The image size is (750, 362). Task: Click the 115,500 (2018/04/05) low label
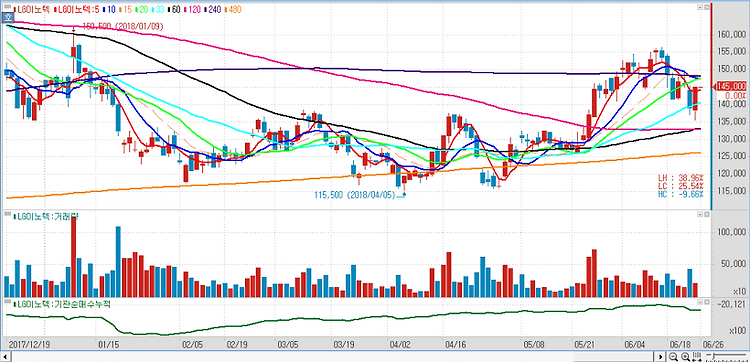pyautogui.click(x=356, y=195)
